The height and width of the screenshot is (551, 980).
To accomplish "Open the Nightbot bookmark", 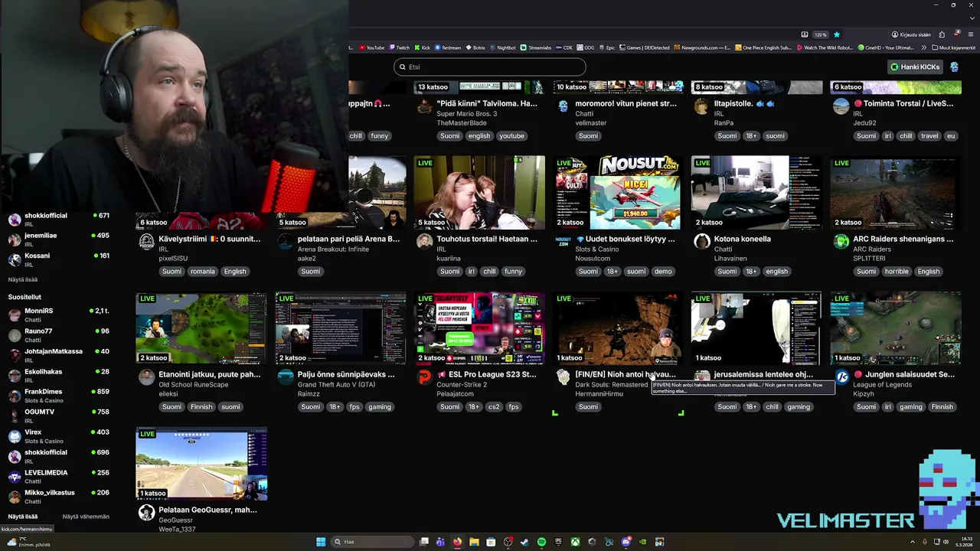I will [504, 47].
